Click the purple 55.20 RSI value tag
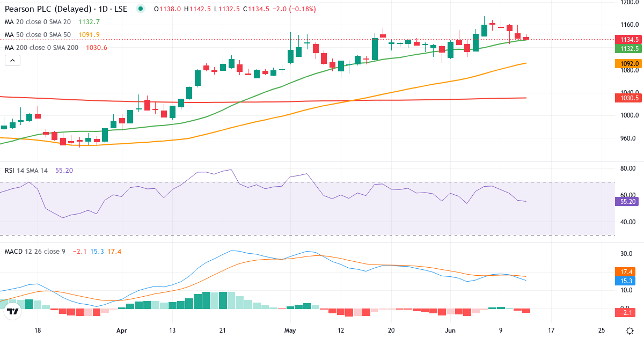 (627, 202)
